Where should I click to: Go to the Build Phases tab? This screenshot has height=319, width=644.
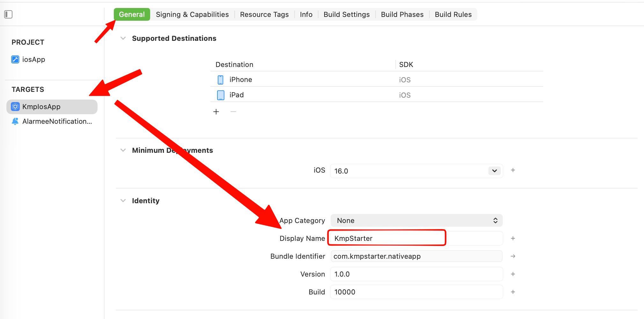(402, 14)
